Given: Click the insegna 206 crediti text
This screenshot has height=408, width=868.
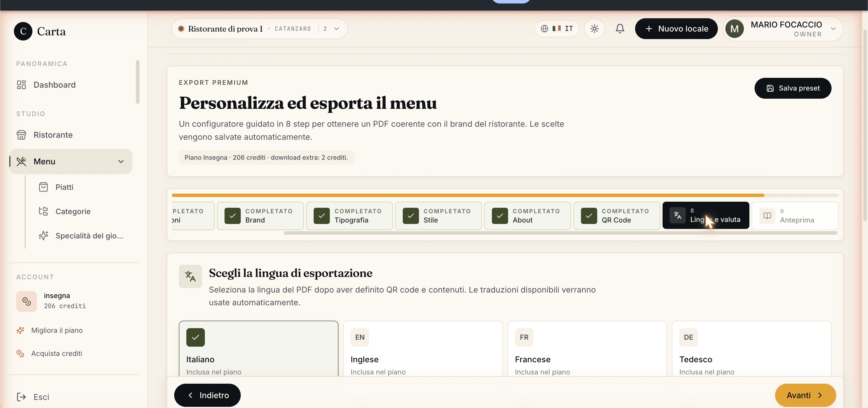Looking at the screenshot, I should click(65, 301).
